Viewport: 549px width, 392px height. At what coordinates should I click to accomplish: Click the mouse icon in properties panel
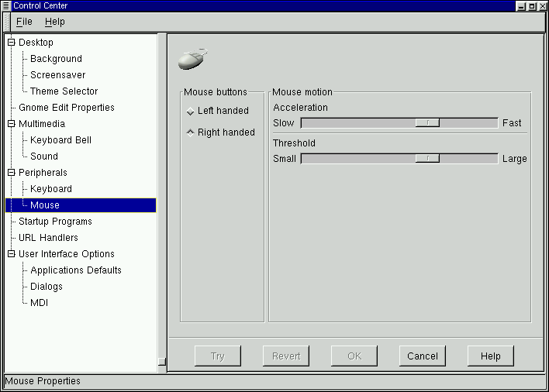(x=193, y=59)
